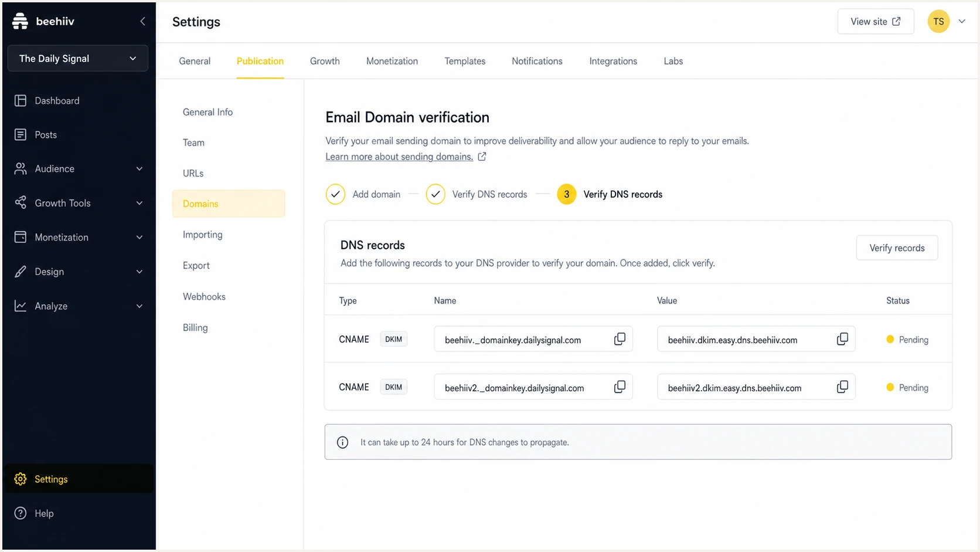The height and width of the screenshot is (552, 980).
Task: Click the TS user avatar
Action: pyautogui.click(x=938, y=22)
